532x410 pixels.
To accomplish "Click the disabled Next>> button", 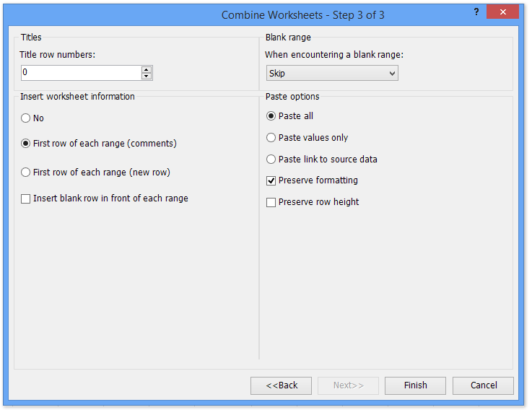I will click(348, 385).
